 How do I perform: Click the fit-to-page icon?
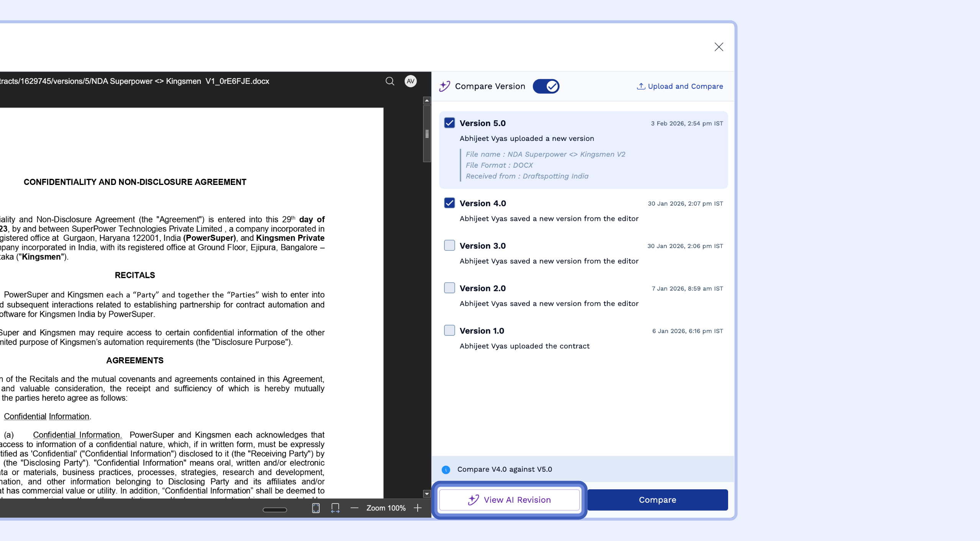316,508
